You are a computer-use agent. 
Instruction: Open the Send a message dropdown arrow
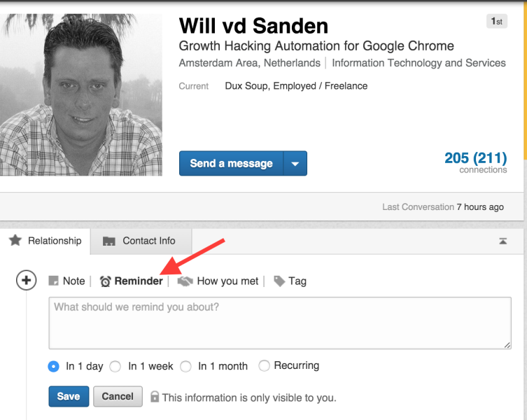point(295,163)
